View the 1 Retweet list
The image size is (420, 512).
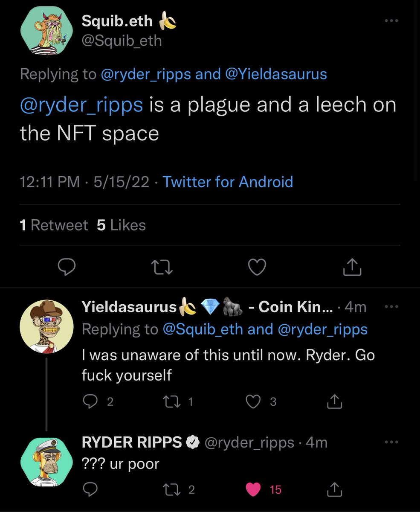point(54,225)
